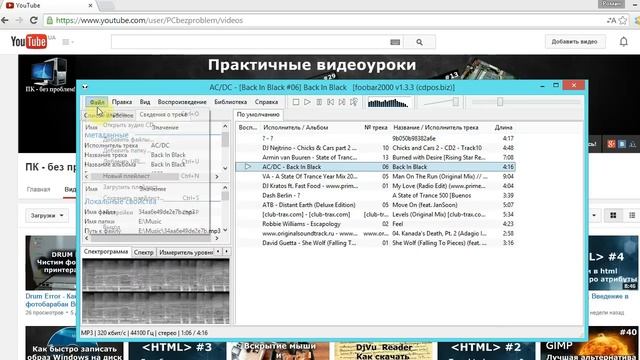640x360 pixels.
Task: Sort playlist by № трека column
Action: tap(376, 128)
